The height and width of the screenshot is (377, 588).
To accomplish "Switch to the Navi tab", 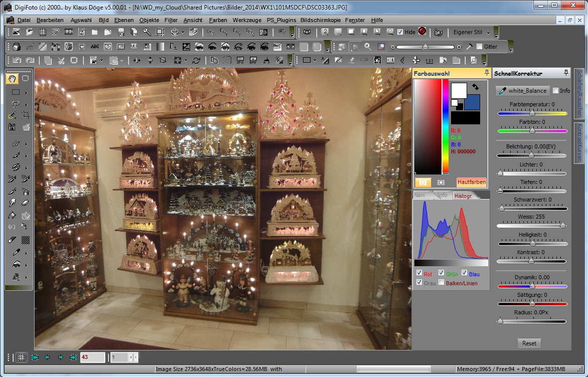I will 420,195.
